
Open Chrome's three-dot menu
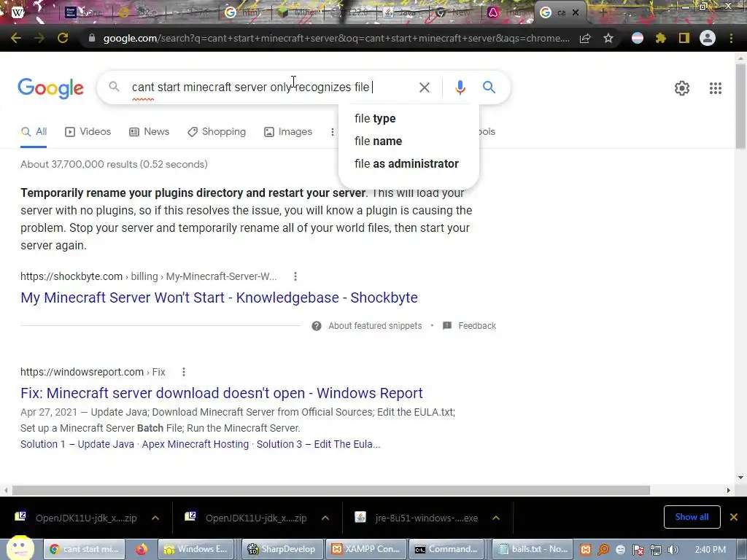coord(731,38)
